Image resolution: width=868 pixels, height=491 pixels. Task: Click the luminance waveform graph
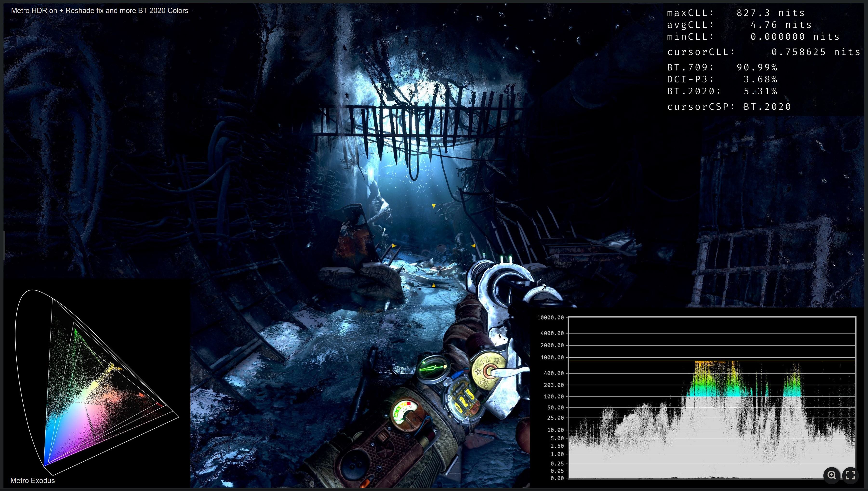pos(712,397)
